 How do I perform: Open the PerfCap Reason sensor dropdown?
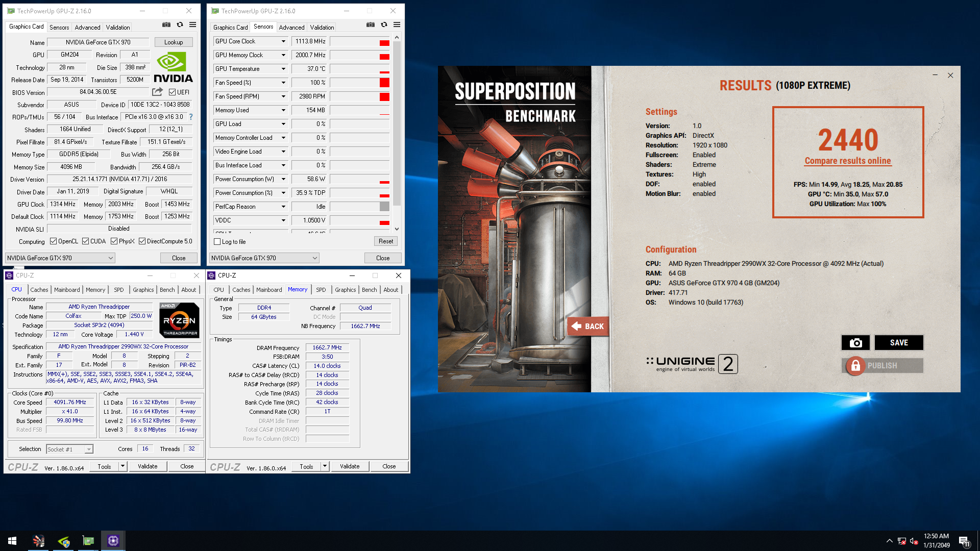pyautogui.click(x=283, y=207)
